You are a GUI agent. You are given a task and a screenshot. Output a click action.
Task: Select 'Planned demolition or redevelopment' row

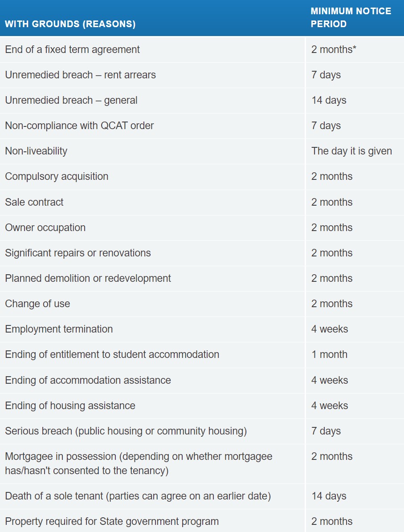[202, 278]
